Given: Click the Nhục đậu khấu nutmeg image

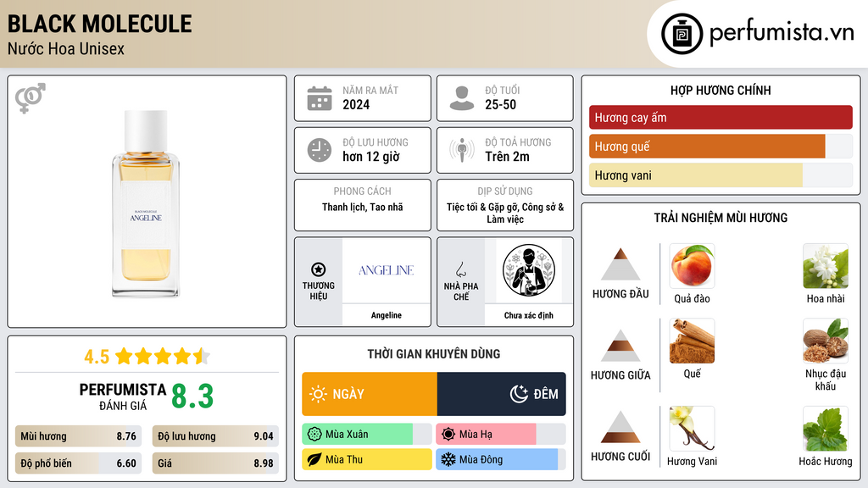Looking at the screenshot, I should tap(826, 341).
